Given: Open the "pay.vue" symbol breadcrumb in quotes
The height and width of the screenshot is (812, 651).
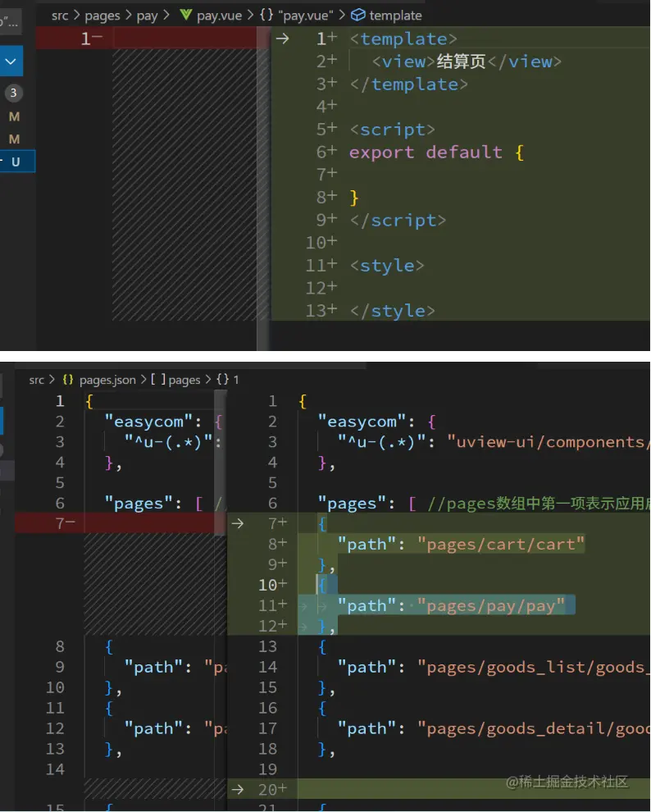Looking at the screenshot, I should [x=305, y=16].
